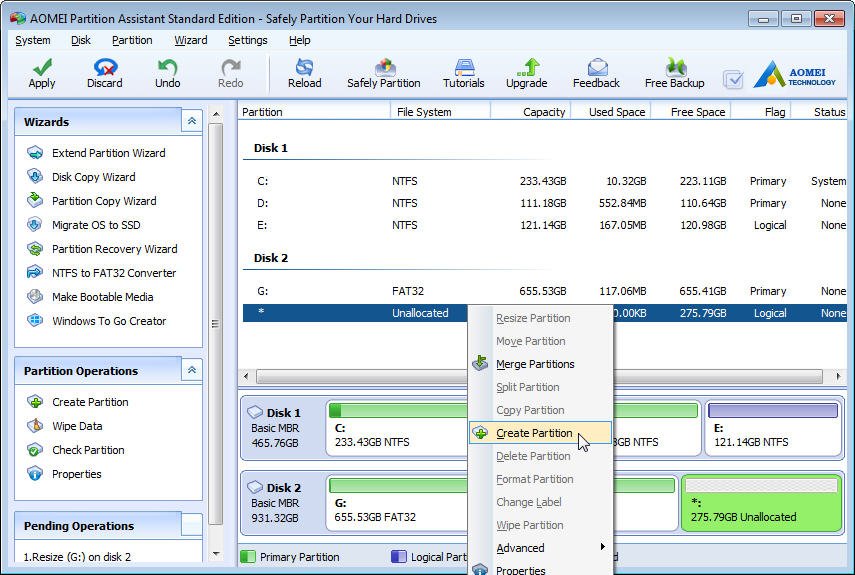
Task: Choose Wipe Data in the sidebar
Action: coord(65,426)
